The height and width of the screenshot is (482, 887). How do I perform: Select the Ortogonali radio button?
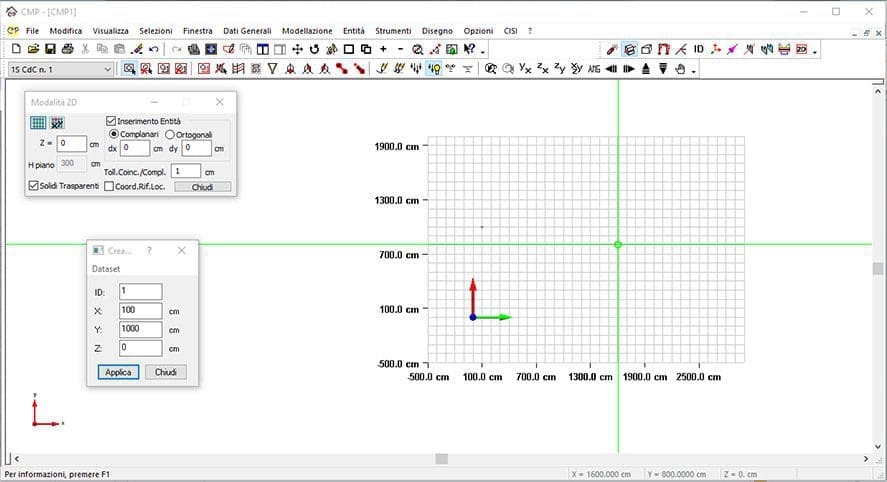[x=170, y=134]
